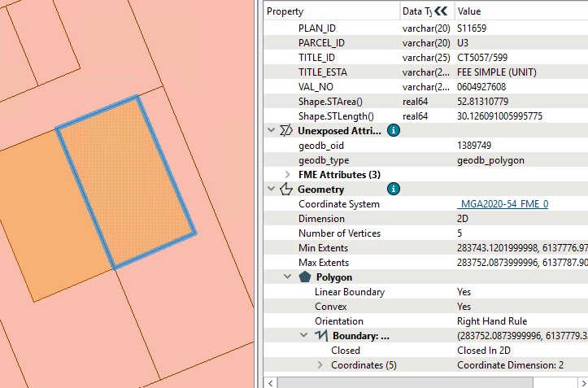The image size is (588, 388).
Task: Click the value S11659
Action: (x=472, y=28)
